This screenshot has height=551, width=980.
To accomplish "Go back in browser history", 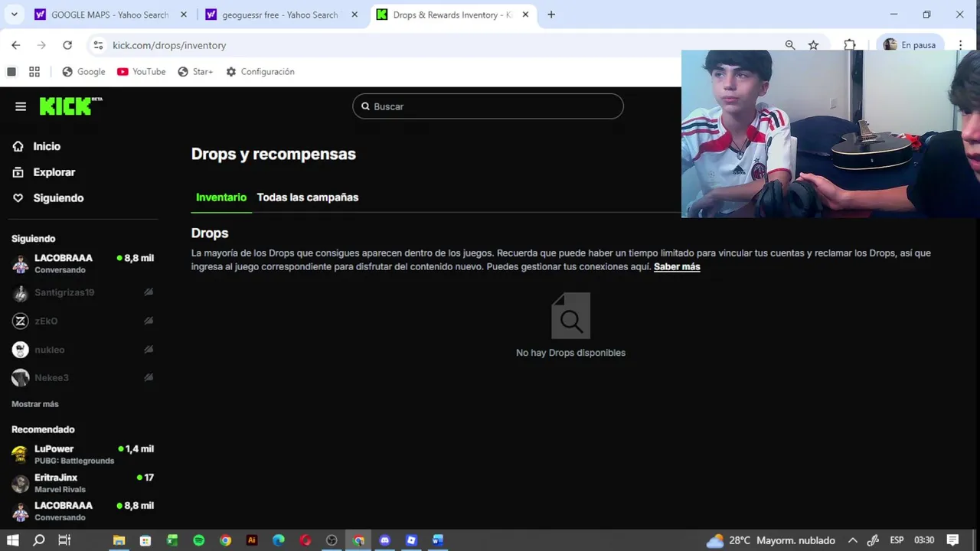I will pos(16,45).
